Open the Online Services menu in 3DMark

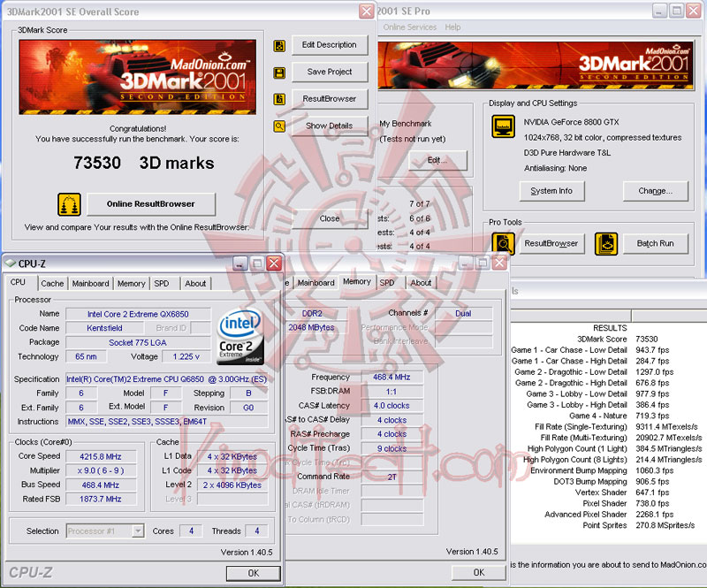410,27
